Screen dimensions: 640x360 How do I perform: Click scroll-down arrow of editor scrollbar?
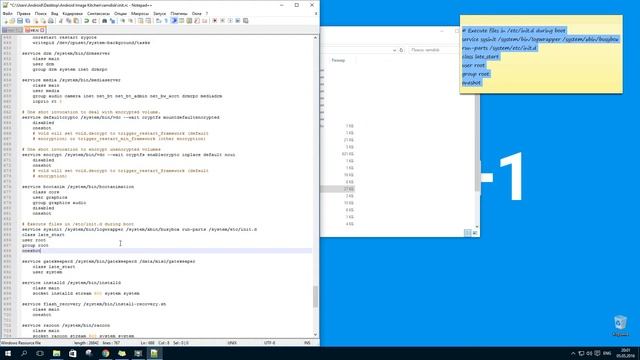click(315, 335)
